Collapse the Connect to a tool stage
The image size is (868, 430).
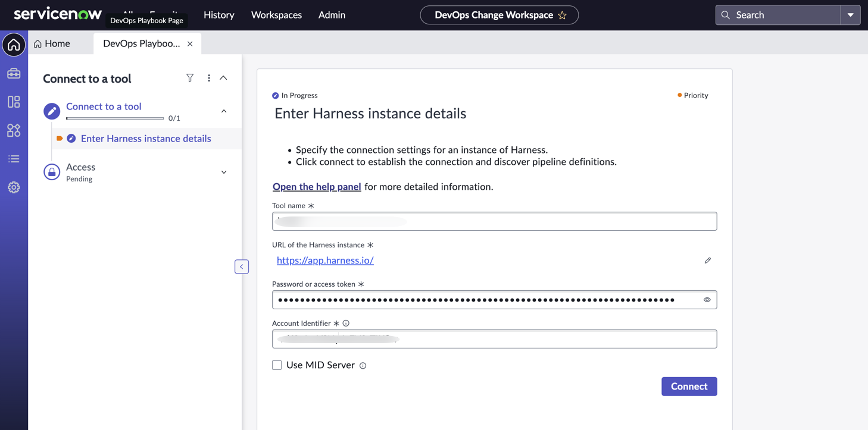coord(224,111)
